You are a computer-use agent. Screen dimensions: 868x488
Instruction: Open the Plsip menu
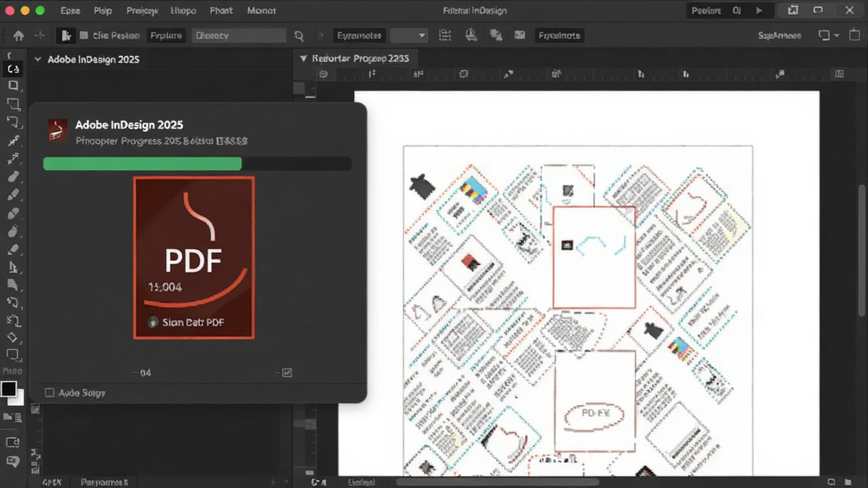click(103, 10)
